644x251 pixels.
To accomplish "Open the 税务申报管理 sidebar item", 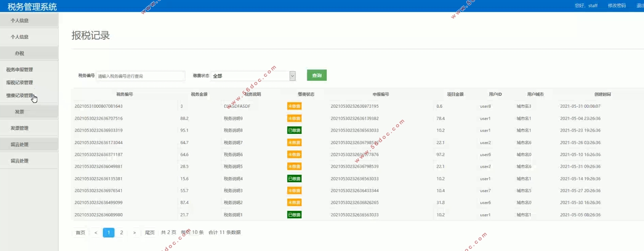I will [x=20, y=69].
